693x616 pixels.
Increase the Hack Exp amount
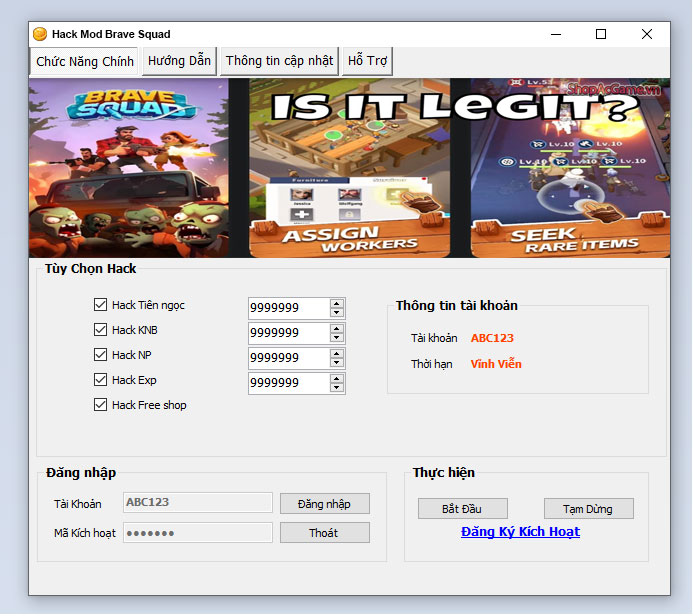337,379
